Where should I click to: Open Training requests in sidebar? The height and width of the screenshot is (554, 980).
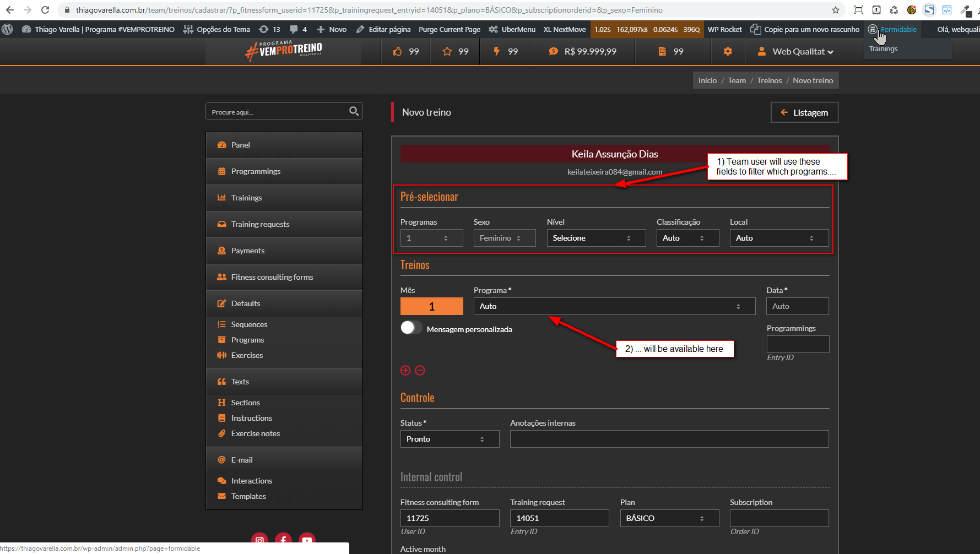click(x=260, y=224)
